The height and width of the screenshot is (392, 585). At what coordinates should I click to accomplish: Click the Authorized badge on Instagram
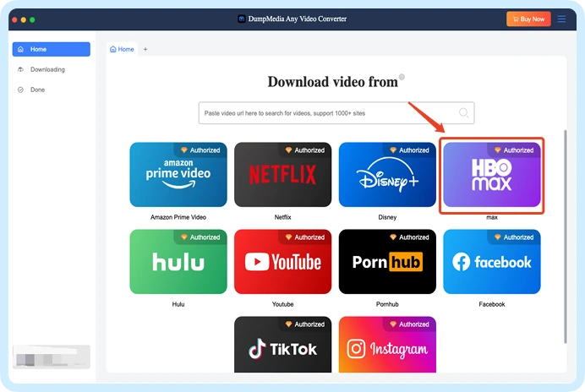pyautogui.click(x=409, y=324)
